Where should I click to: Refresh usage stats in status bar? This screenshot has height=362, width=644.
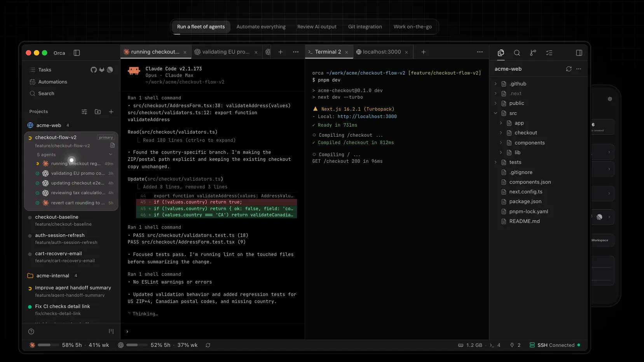coord(208,345)
